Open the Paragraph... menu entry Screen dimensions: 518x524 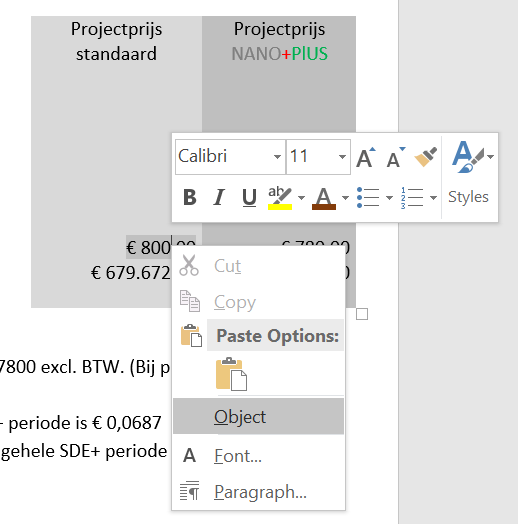258,492
